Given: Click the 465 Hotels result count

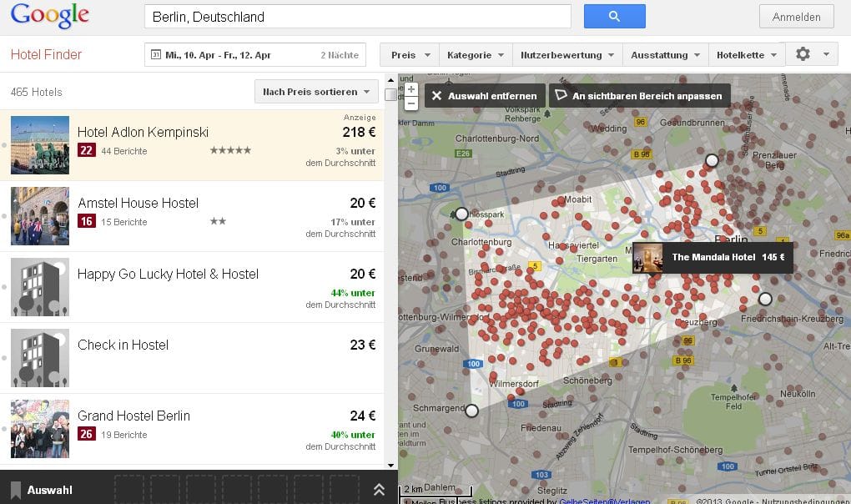Looking at the screenshot, I should point(37,93).
